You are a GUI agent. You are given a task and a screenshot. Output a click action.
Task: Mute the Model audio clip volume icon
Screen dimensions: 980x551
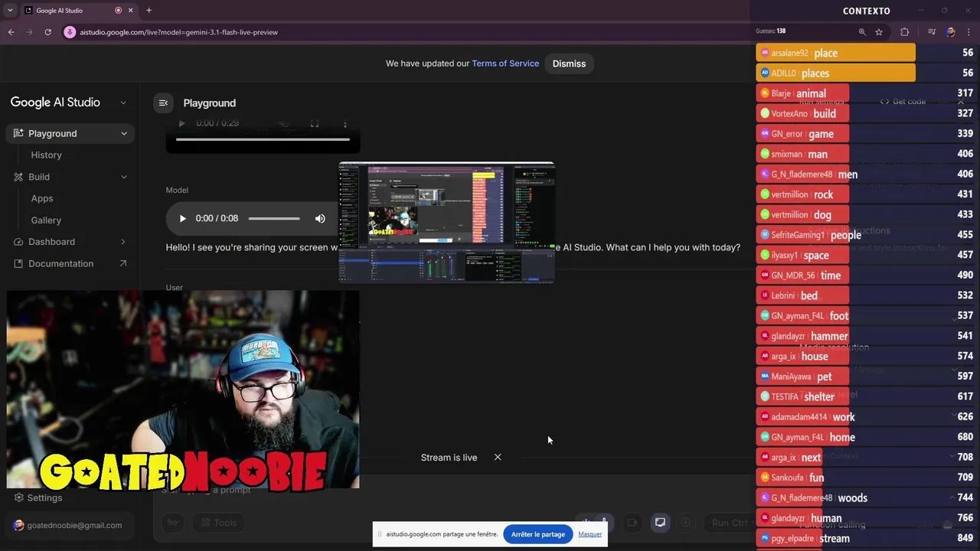pos(320,218)
